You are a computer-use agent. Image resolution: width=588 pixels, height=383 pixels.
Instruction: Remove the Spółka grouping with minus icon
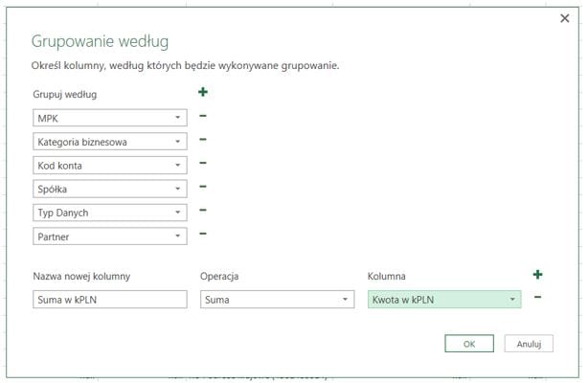click(x=203, y=188)
